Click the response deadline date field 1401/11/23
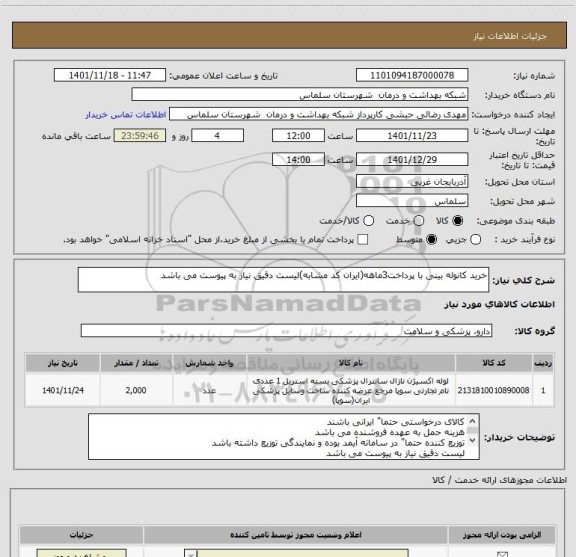The image size is (576, 557). coord(412,136)
